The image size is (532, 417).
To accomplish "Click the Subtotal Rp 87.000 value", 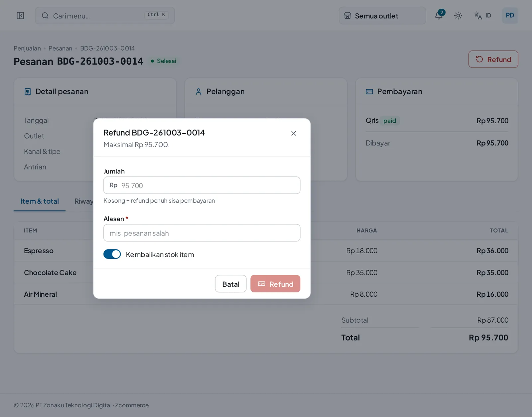I will [x=493, y=320].
